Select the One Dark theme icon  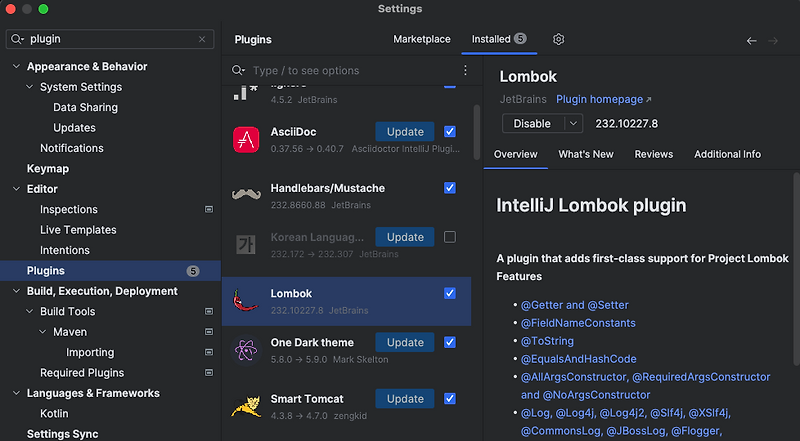click(246, 350)
